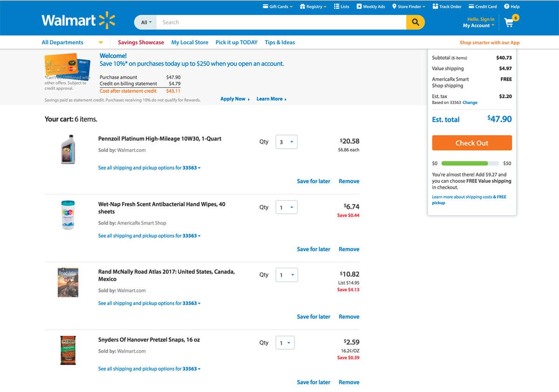Open the Road Atlas product thumbnail

(68, 283)
